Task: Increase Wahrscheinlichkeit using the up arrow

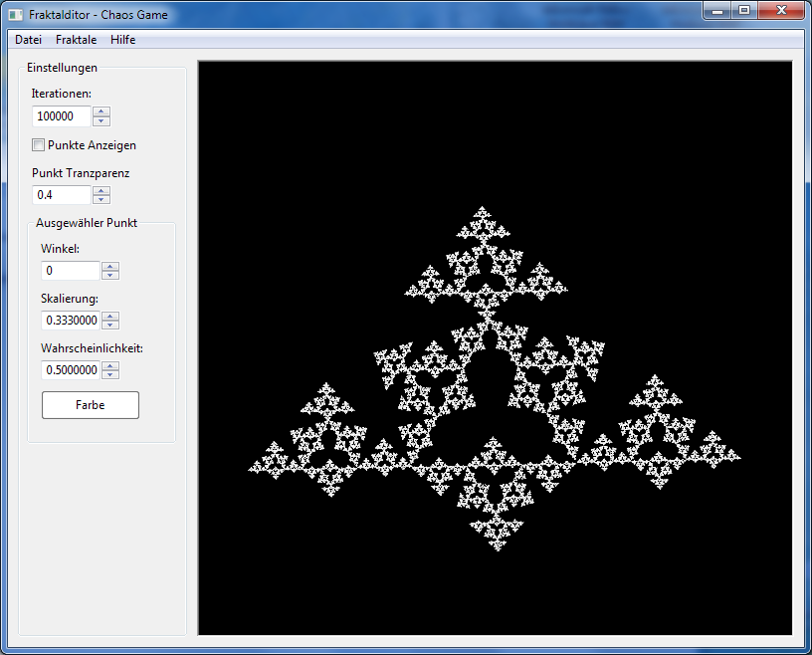Action: click(110, 365)
